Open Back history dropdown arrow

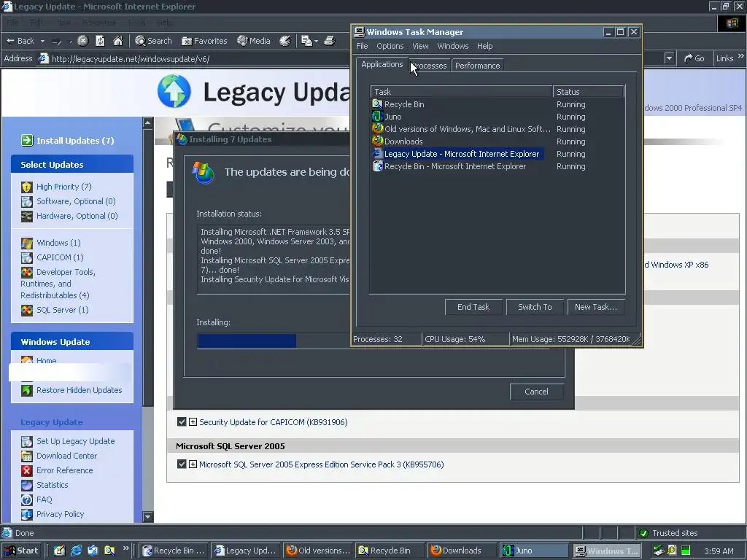pyautogui.click(x=42, y=41)
